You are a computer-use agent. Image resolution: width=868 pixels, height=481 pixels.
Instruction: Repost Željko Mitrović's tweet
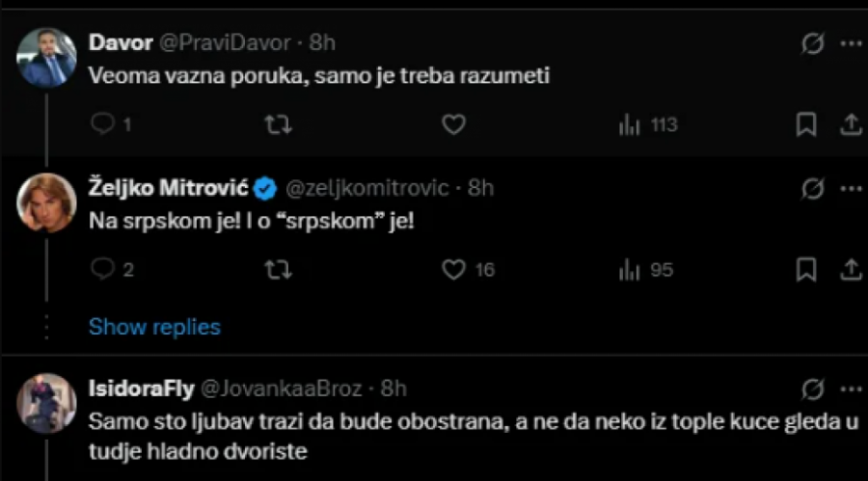[278, 270]
